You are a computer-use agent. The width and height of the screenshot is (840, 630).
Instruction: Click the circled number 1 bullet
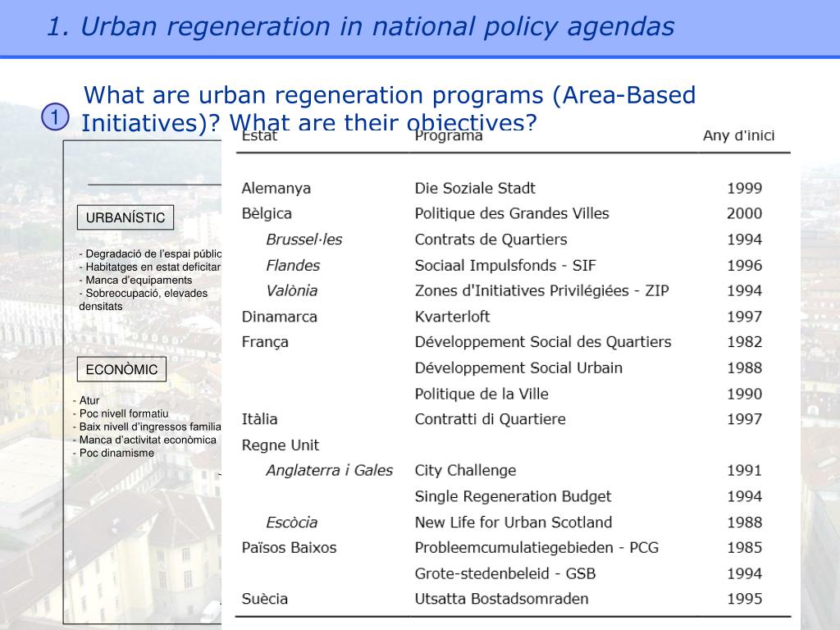pos(55,116)
